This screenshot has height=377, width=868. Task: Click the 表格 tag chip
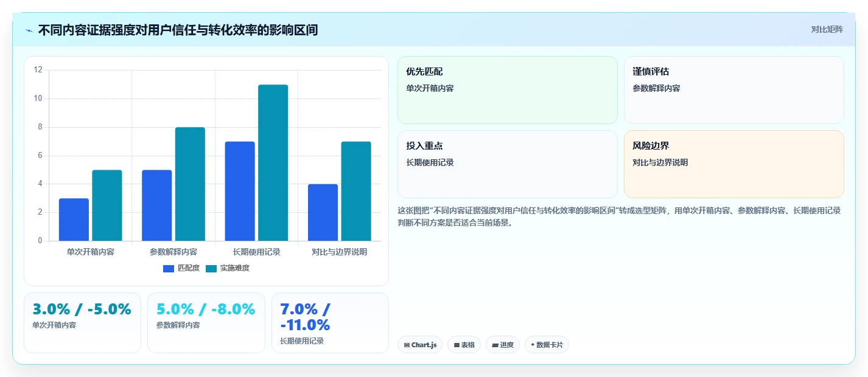(x=464, y=345)
